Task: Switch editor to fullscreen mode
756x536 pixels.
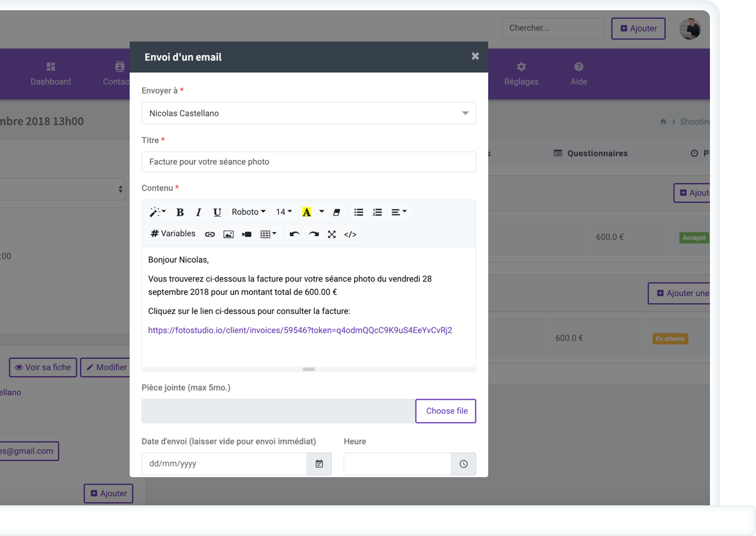Action: click(x=332, y=235)
